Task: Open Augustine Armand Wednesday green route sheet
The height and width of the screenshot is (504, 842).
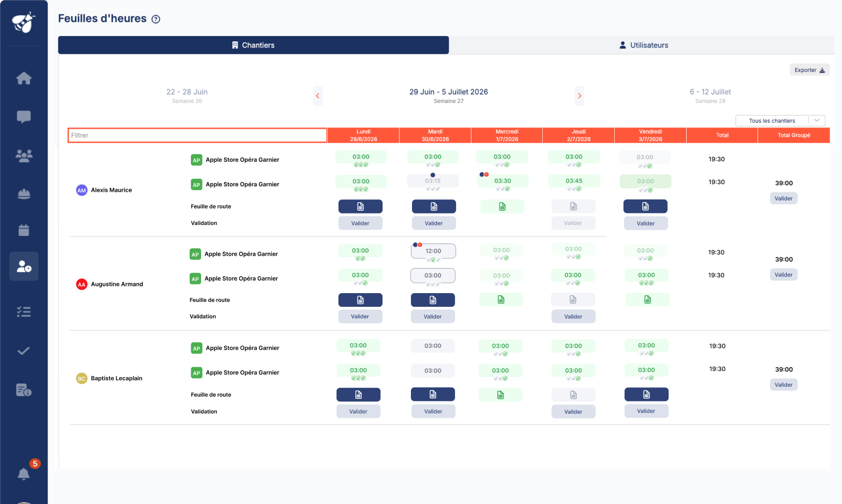Action: 501,300
